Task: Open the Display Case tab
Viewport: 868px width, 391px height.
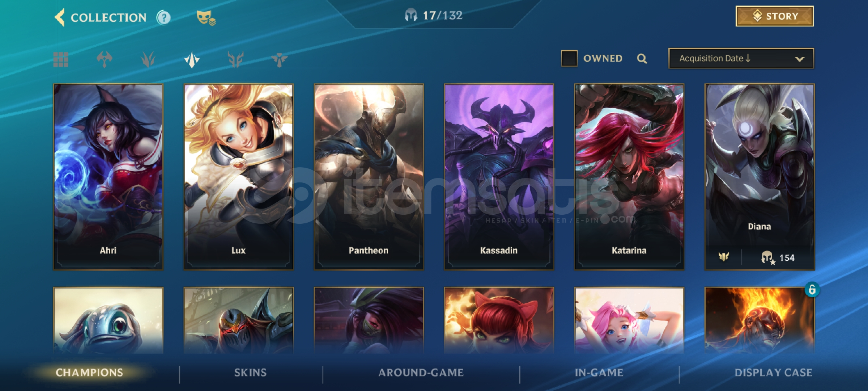Action: tap(773, 373)
